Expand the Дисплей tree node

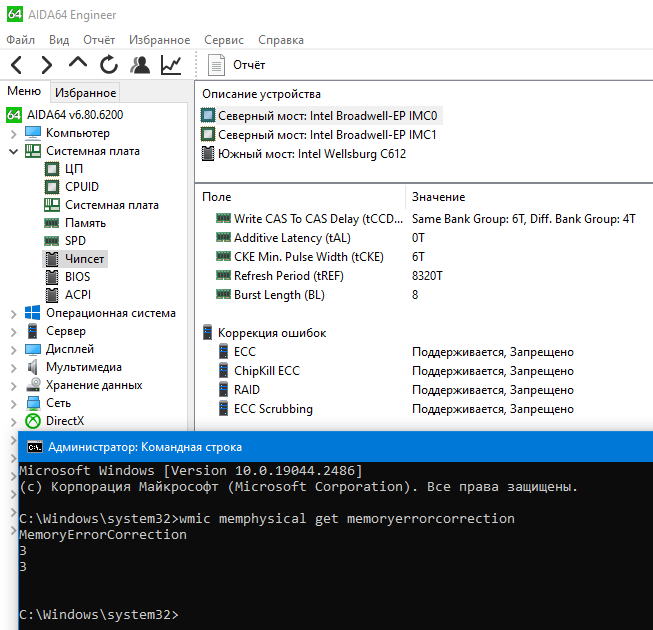tap(13, 350)
